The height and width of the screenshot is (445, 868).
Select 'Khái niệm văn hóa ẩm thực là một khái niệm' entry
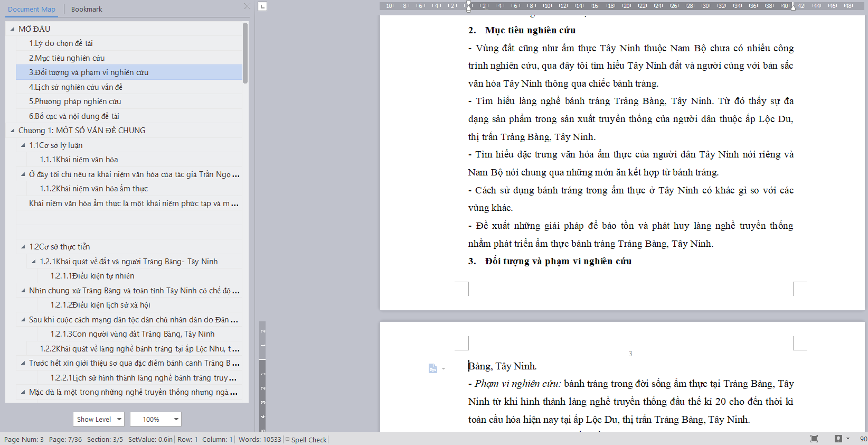point(129,203)
